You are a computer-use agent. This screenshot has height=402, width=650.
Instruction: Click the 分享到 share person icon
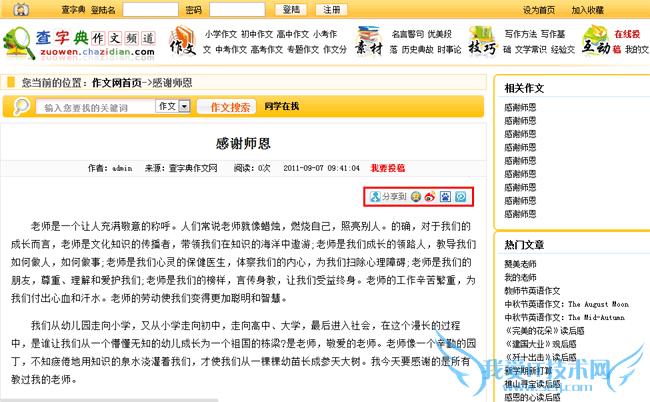tap(375, 196)
